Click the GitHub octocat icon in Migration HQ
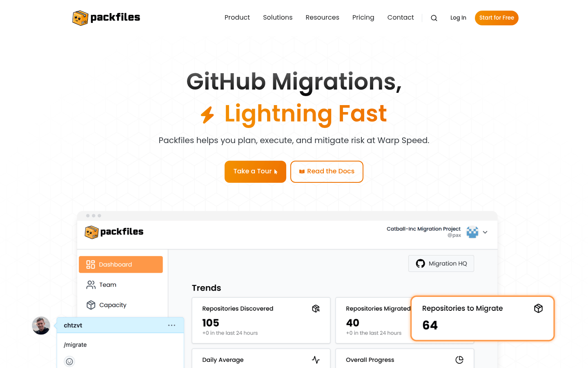This screenshot has height=368, width=588. 420,264
